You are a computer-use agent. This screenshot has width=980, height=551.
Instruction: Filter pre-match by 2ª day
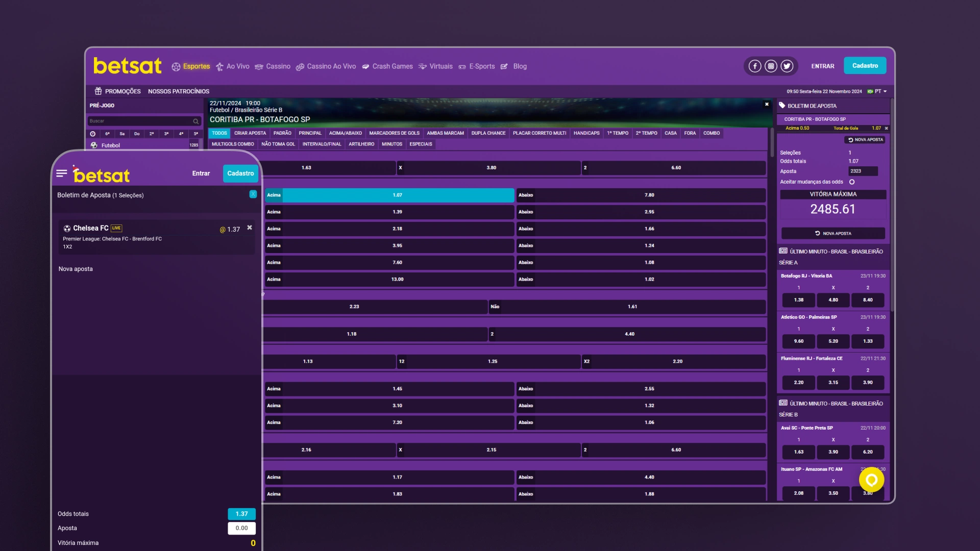point(152,134)
